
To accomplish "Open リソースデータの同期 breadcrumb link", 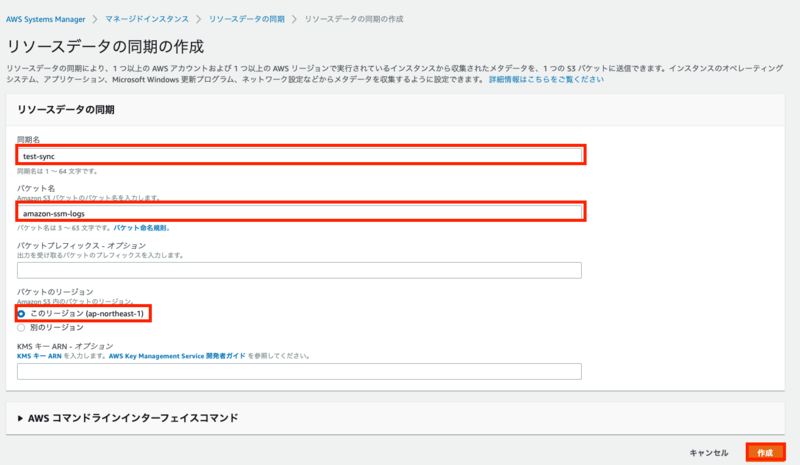I will pos(246,19).
